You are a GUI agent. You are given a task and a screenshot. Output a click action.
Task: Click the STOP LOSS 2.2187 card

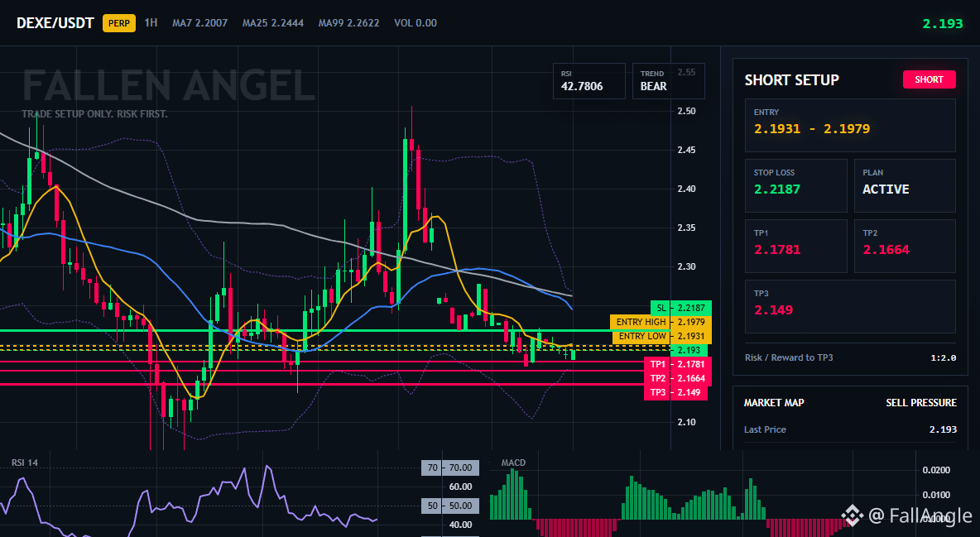point(795,185)
